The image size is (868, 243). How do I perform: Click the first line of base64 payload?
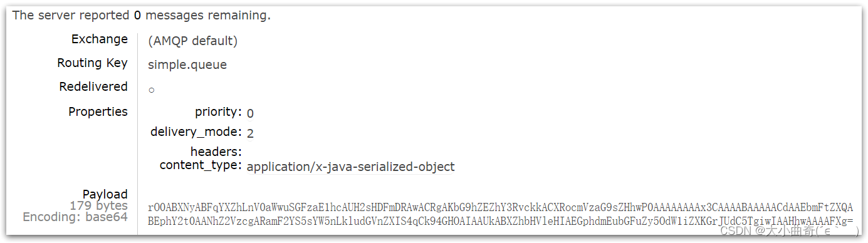click(x=500, y=207)
